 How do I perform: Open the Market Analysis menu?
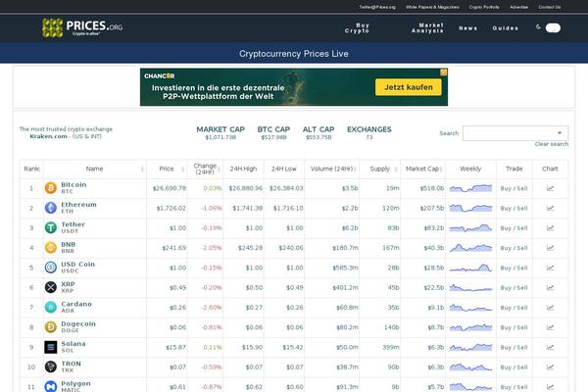[x=427, y=28]
